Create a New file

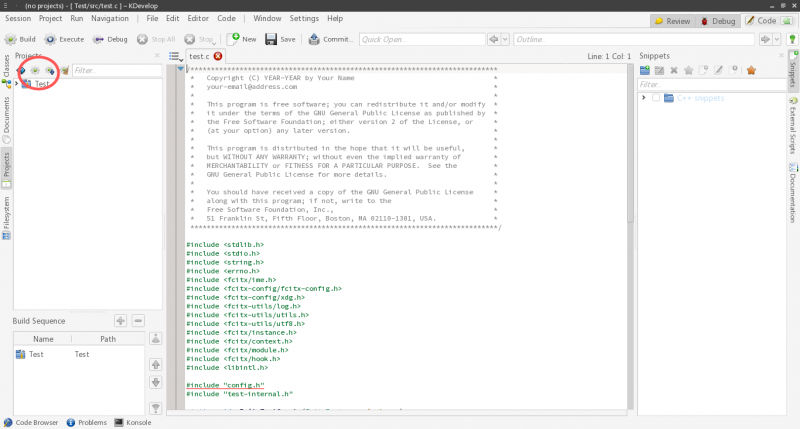pos(242,39)
